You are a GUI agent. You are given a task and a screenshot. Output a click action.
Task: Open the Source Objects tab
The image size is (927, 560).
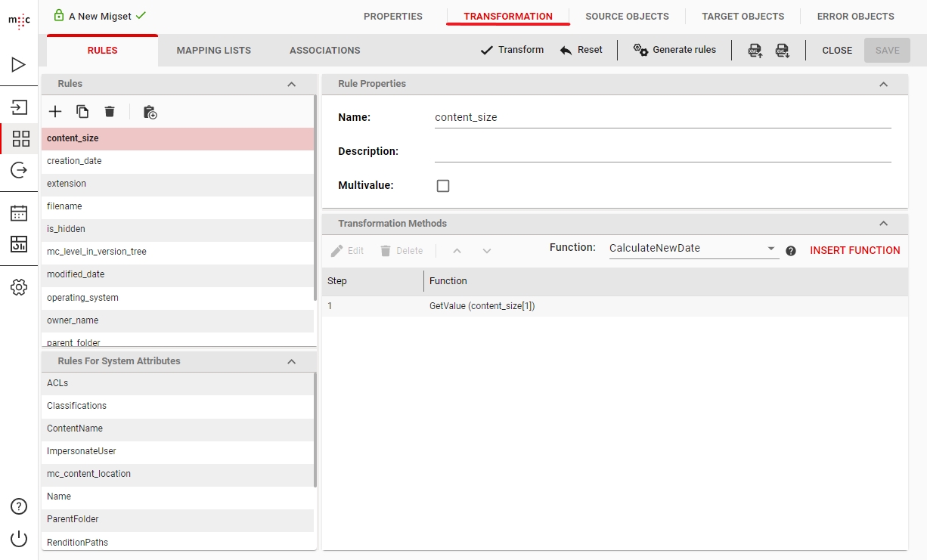[627, 16]
